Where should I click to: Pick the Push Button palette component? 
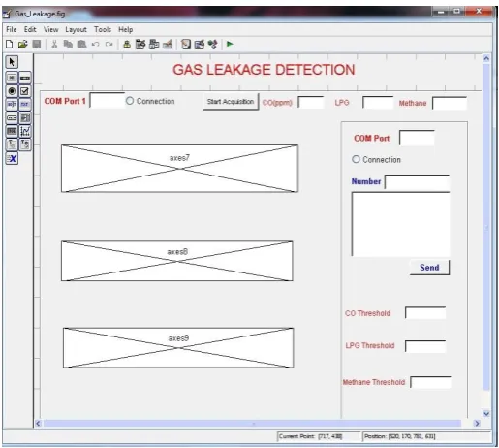coord(12,78)
